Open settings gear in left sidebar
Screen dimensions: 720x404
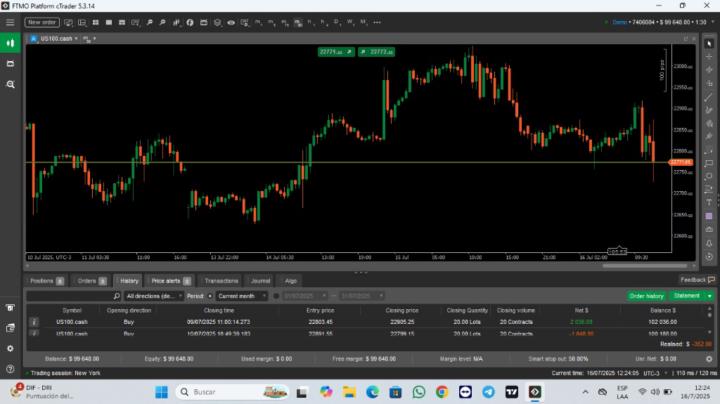click(10, 348)
